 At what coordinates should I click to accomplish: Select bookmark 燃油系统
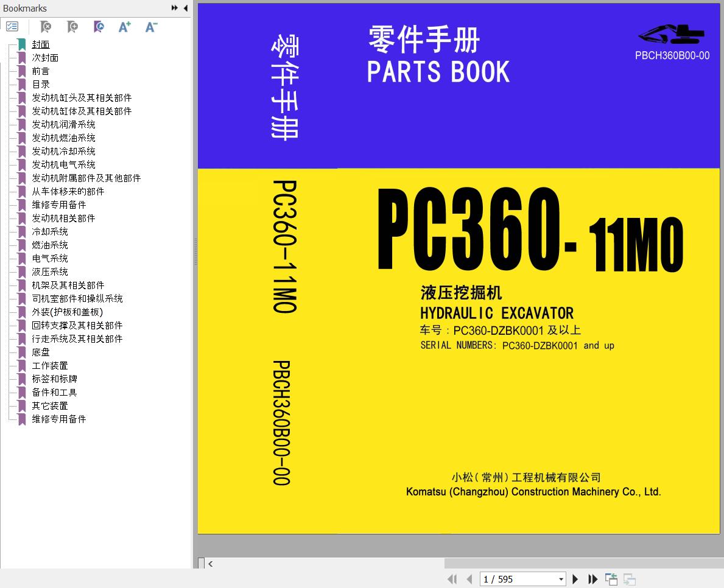click(49, 245)
